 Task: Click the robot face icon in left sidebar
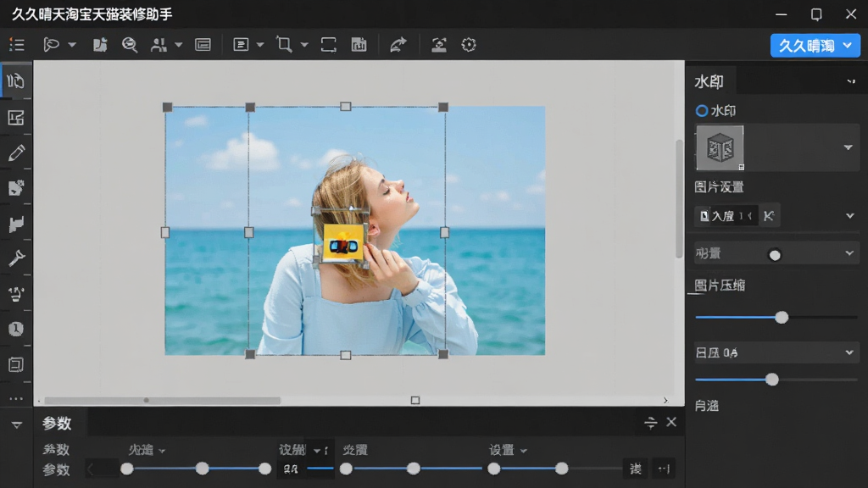16,294
